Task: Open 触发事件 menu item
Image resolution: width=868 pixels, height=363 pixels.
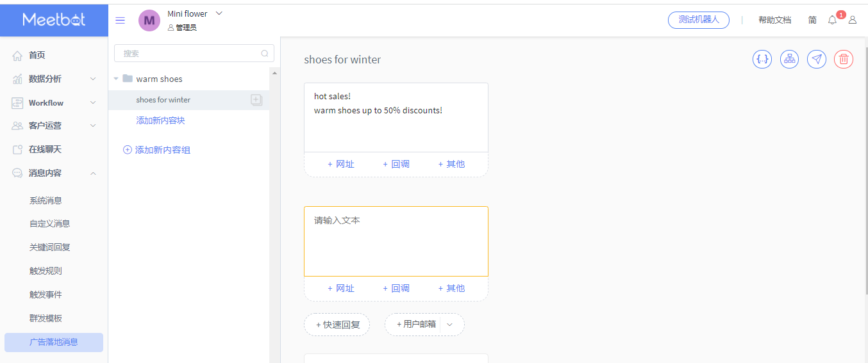Action: coord(46,294)
